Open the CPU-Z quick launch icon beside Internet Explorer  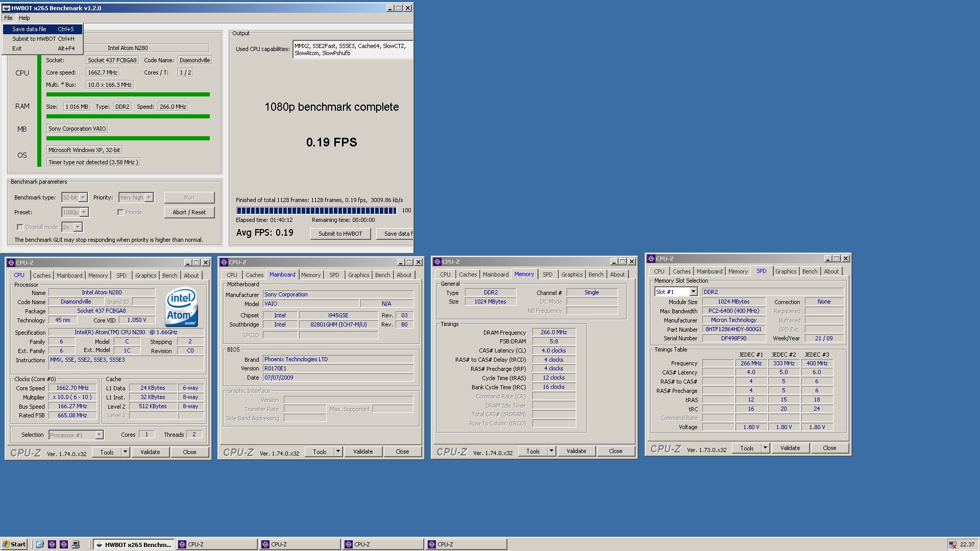pyautogui.click(x=52, y=544)
